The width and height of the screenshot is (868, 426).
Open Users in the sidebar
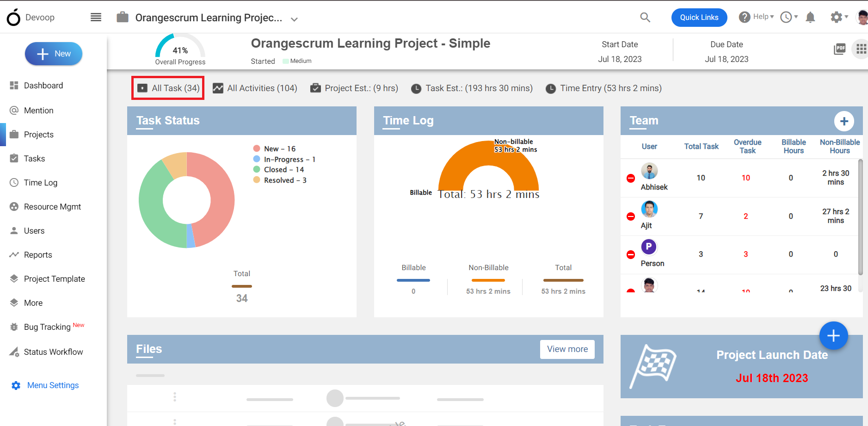click(x=34, y=231)
